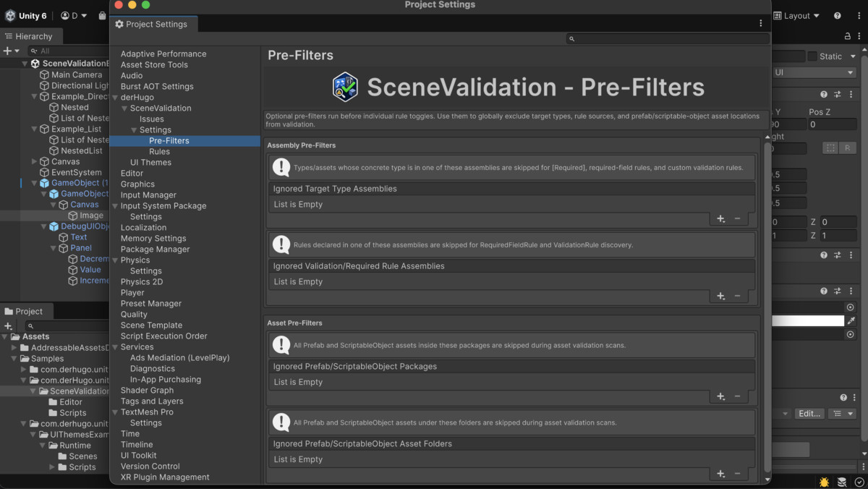Viewport: 868px width, 489px height.
Task: Click the Pos Z input field
Action: [832, 124]
